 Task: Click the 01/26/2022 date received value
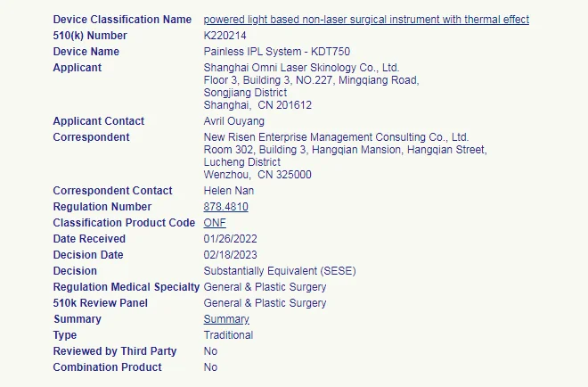pyautogui.click(x=230, y=239)
